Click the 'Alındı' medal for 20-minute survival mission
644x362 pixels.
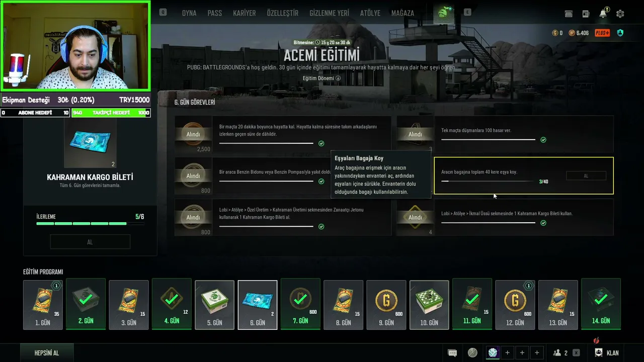pos(193,134)
